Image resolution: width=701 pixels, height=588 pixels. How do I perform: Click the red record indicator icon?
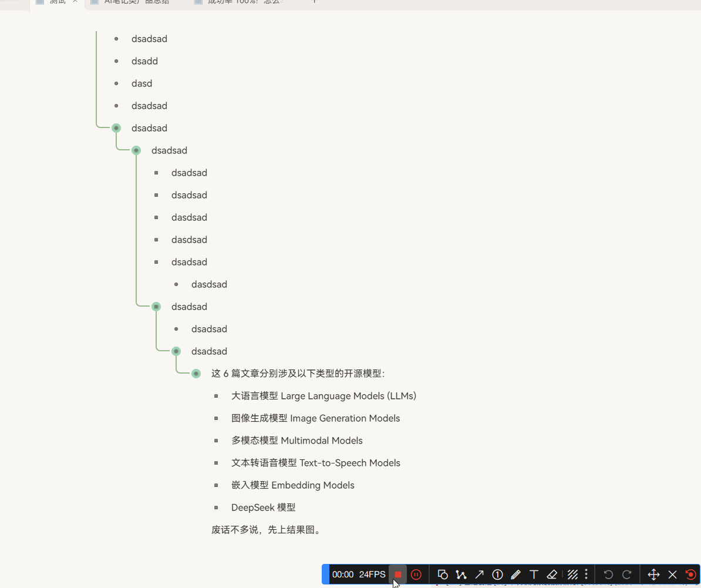(690, 574)
